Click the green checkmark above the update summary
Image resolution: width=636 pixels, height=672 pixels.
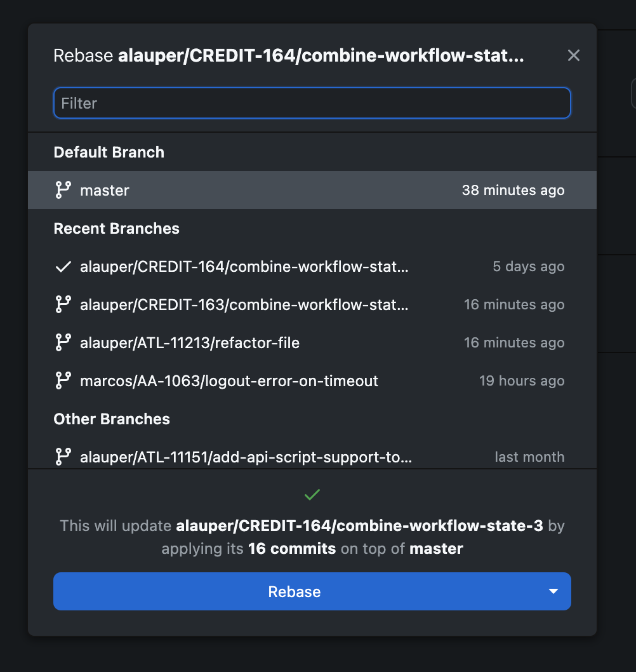coord(312,495)
